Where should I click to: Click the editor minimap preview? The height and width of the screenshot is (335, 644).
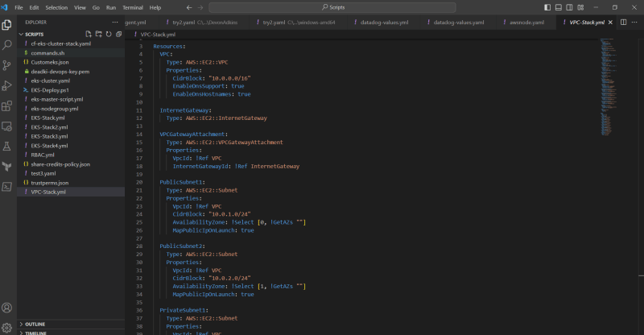(609, 86)
